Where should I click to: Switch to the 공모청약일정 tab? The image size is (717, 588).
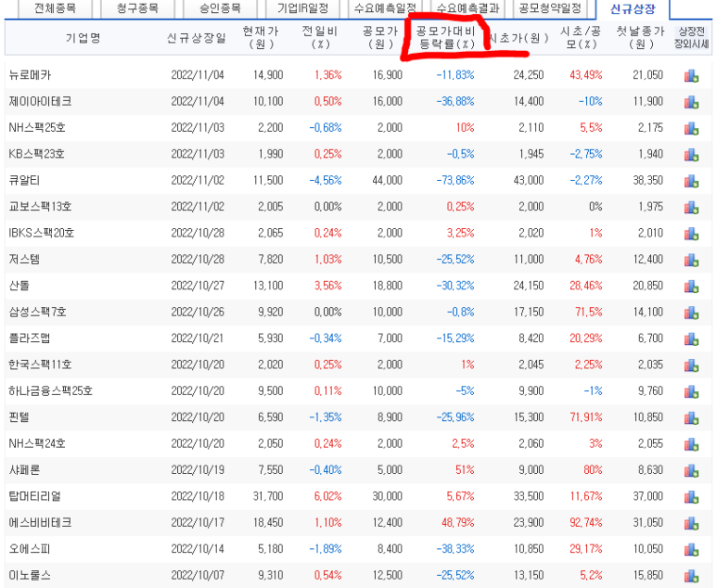pyautogui.click(x=550, y=8)
